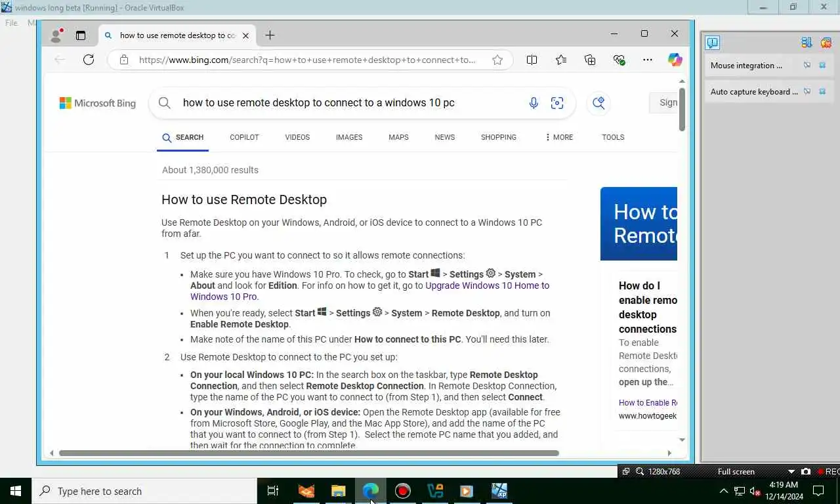The width and height of the screenshot is (840, 504).
Task: Open the Collections icon in Edge toolbar
Action: 590,60
